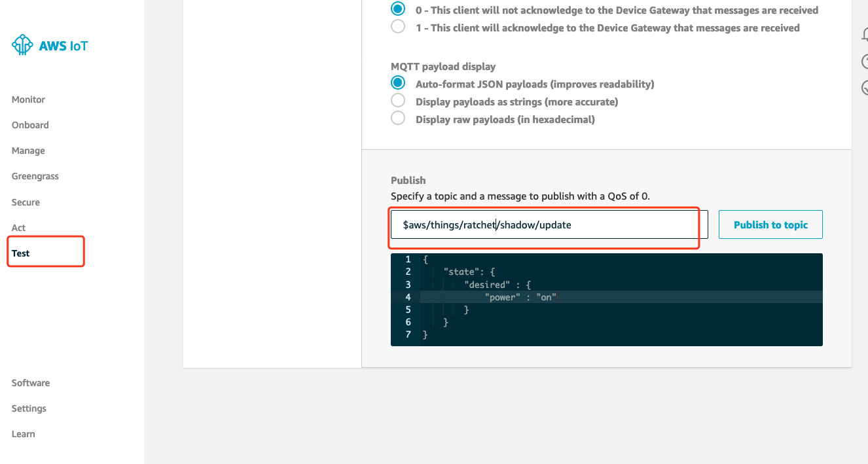
Task: Choose Display raw payloads in hexadecimal
Action: pyautogui.click(x=398, y=119)
